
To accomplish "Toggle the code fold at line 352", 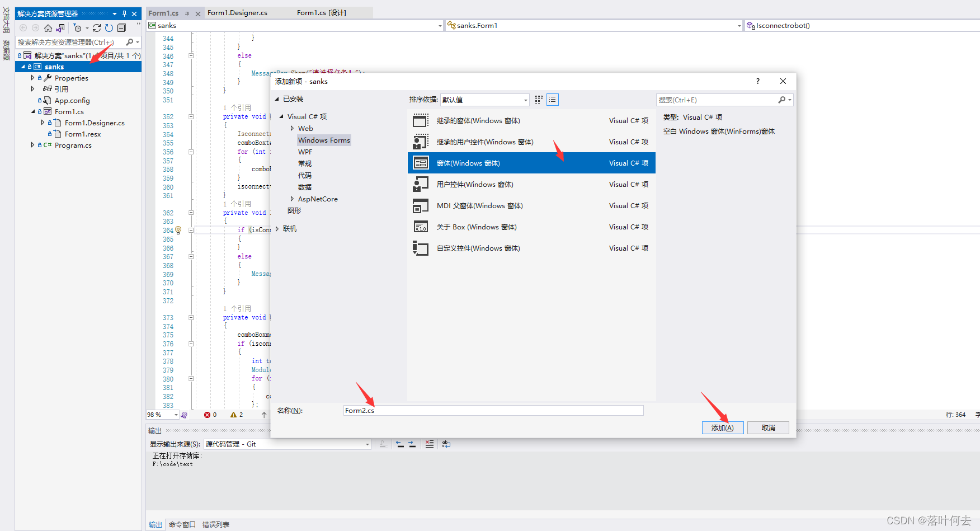I will tap(191, 116).
